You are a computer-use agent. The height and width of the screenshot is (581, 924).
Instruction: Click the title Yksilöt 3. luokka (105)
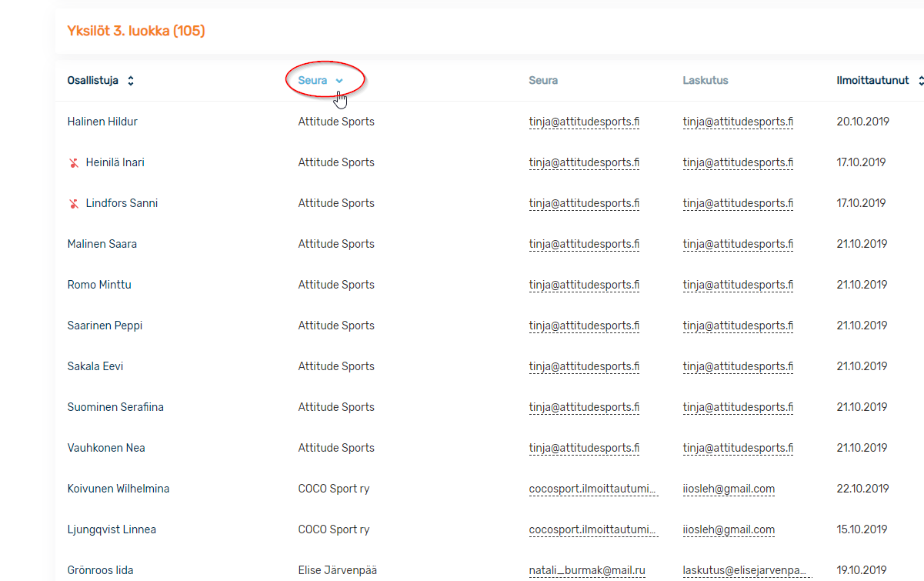pos(136,32)
